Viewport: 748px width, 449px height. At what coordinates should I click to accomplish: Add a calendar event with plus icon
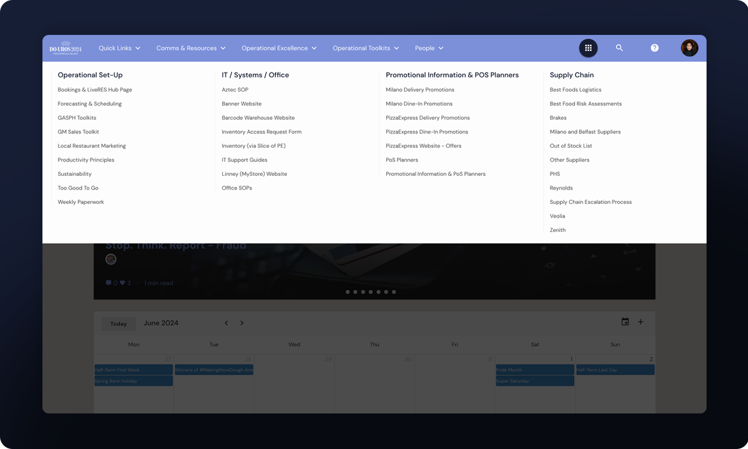[x=641, y=322]
